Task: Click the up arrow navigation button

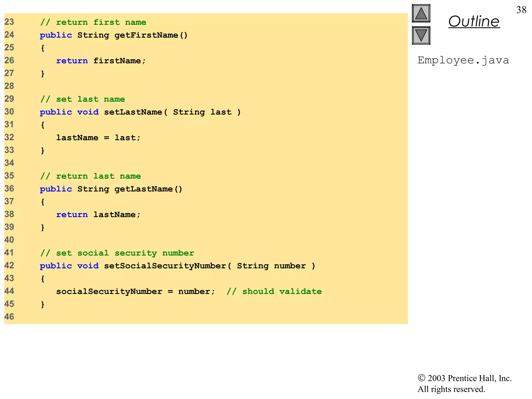Action: (x=421, y=13)
